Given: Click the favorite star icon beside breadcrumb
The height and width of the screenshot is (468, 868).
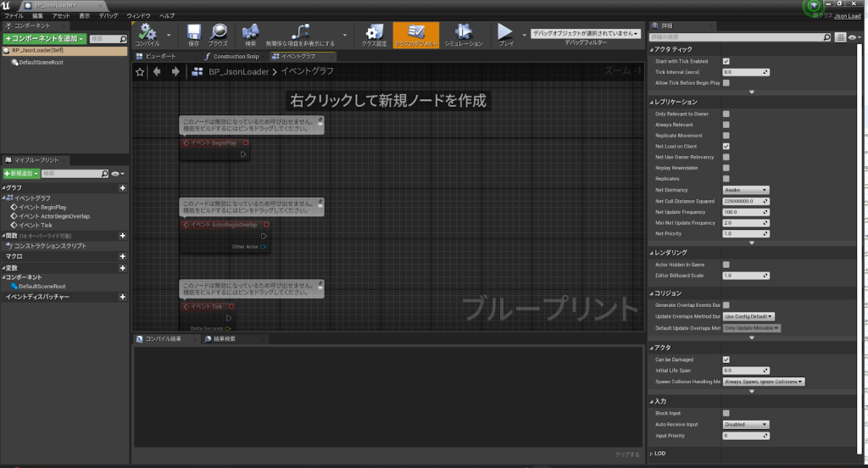Looking at the screenshot, I should (x=141, y=72).
